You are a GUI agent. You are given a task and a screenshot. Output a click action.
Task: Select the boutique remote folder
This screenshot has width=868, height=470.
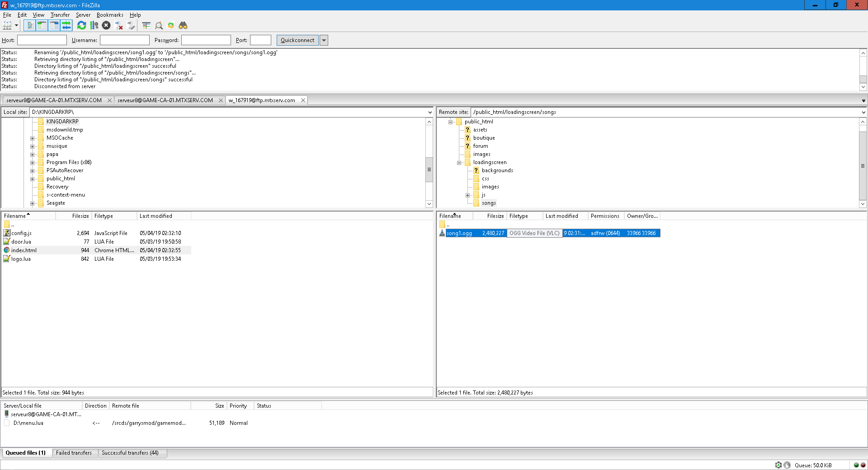click(x=484, y=138)
